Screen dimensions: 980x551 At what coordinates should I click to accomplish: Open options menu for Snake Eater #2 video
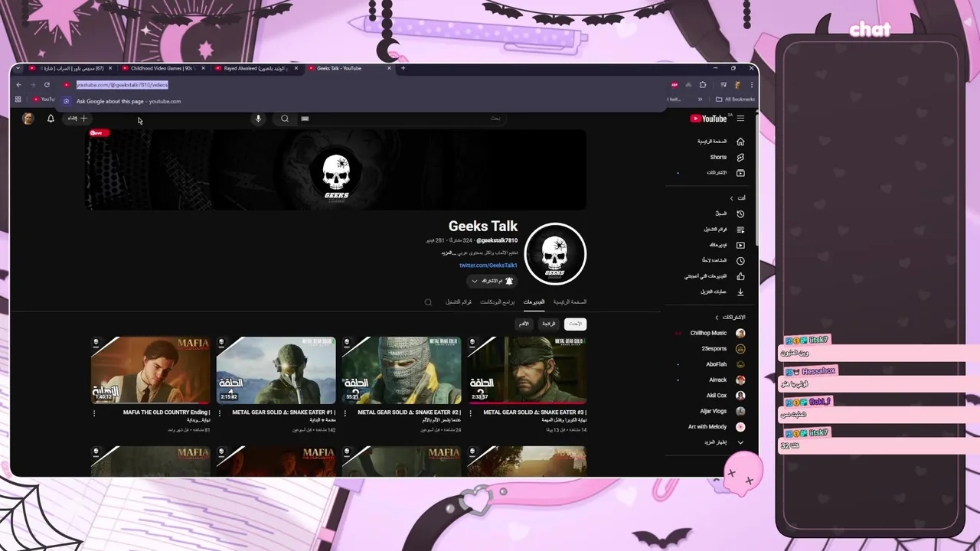[345, 413]
